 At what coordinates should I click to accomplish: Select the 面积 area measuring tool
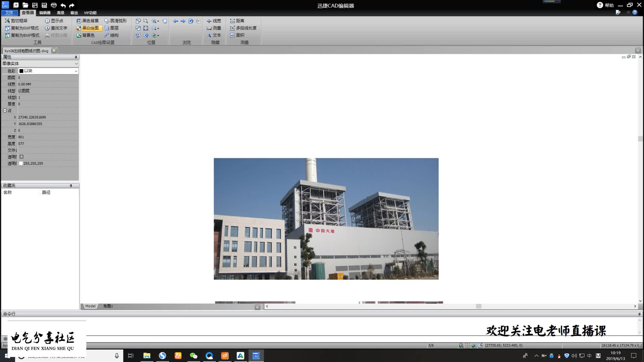(x=237, y=35)
